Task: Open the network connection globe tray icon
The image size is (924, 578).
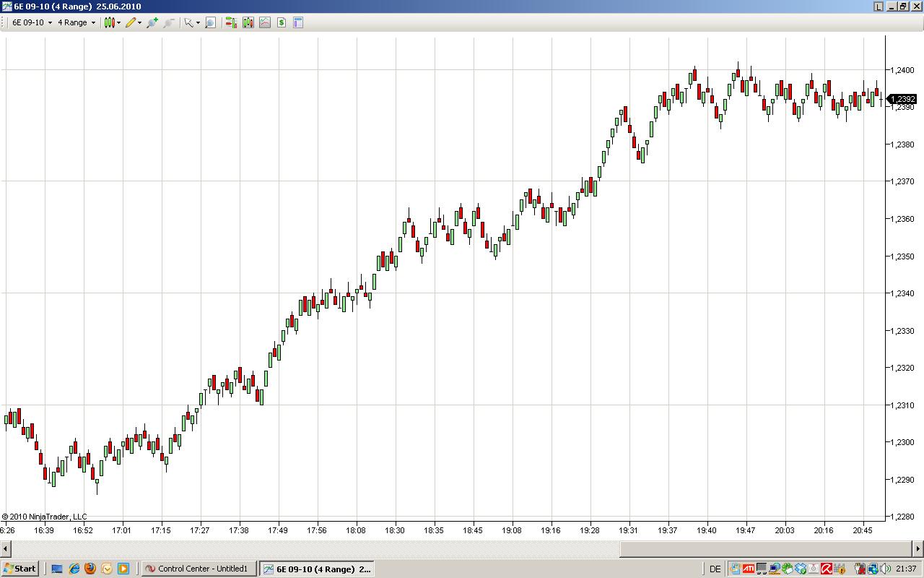Action: pyautogui.click(x=873, y=569)
